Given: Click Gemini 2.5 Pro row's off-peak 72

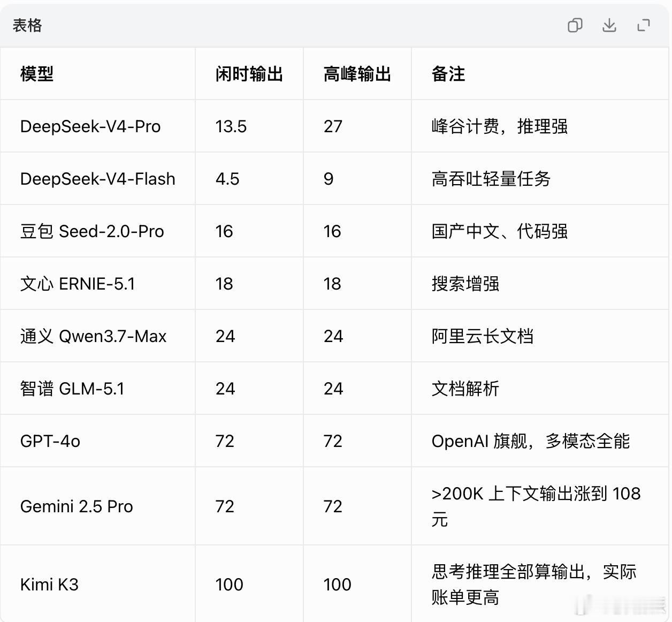Looking at the screenshot, I should coord(225,506).
